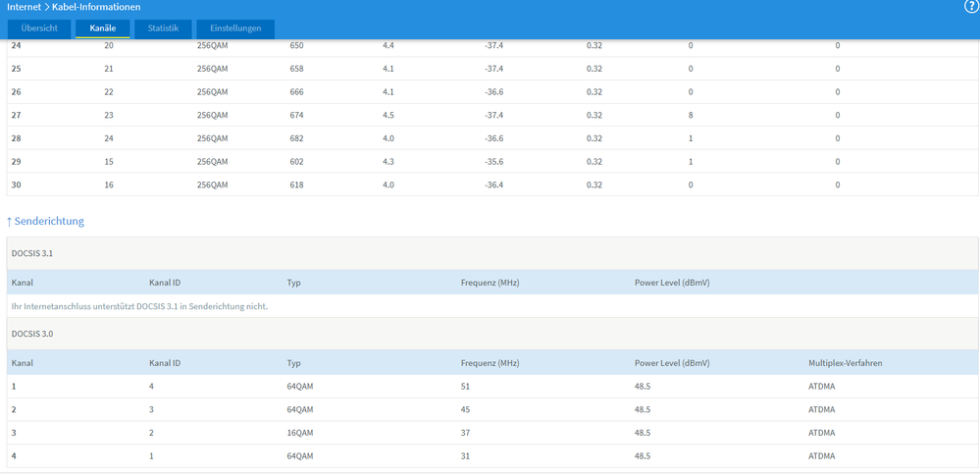
Task: Go to the Einstellungen tab
Action: click(235, 28)
